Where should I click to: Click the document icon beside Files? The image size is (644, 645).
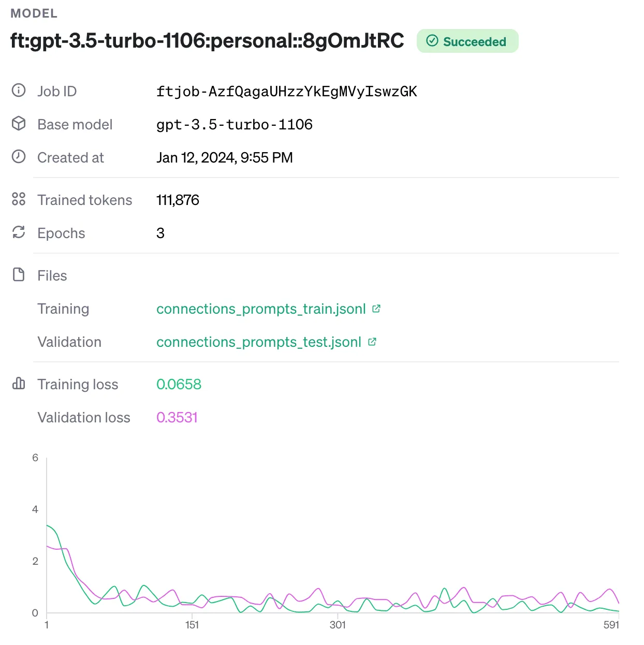19,275
